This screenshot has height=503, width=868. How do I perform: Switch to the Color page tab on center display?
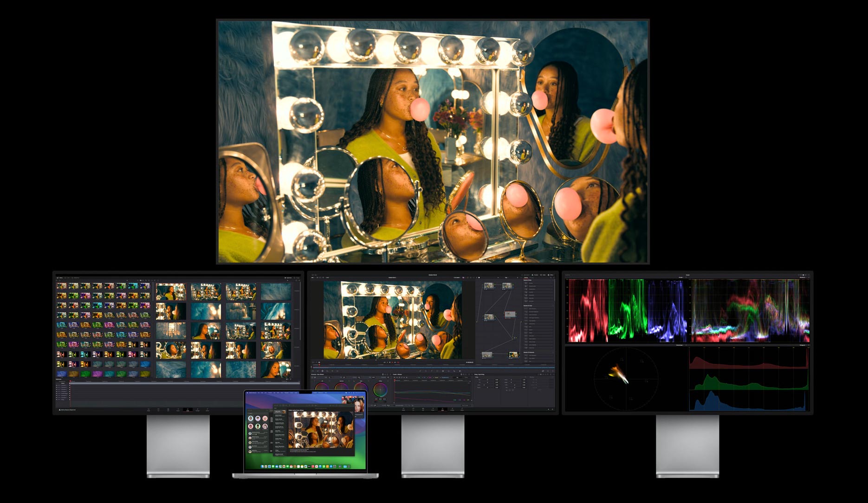click(x=442, y=410)
